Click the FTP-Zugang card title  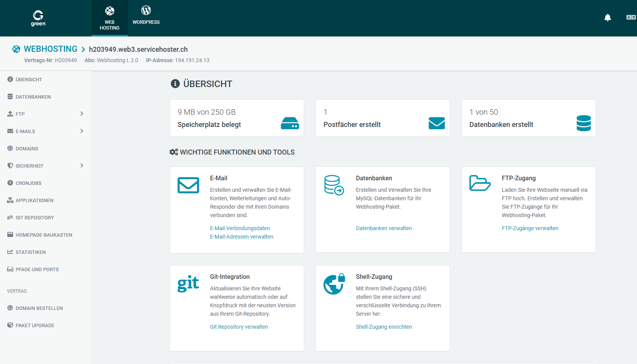pyautogui.click(x=518, y=178)
